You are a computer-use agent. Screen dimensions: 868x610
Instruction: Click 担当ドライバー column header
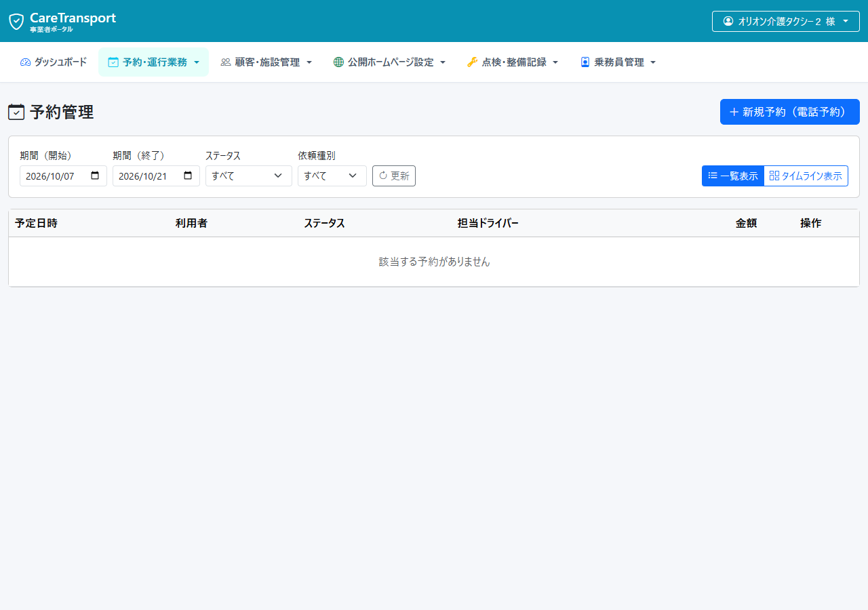coord(488,223)
